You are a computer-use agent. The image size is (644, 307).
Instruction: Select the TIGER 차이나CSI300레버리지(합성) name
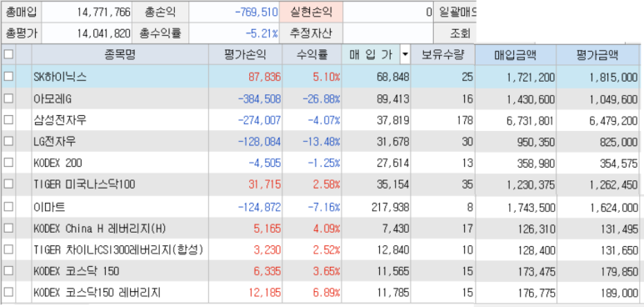pos(118,249)
